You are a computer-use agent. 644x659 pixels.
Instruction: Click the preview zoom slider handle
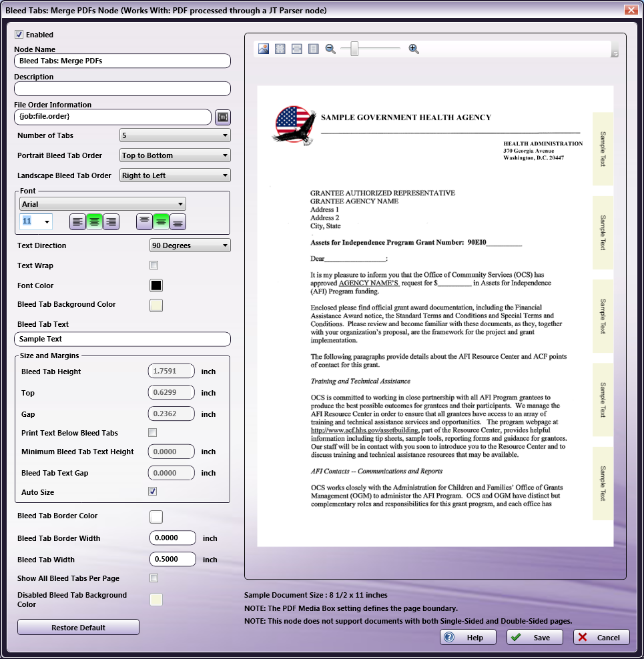tap(354, 49)
